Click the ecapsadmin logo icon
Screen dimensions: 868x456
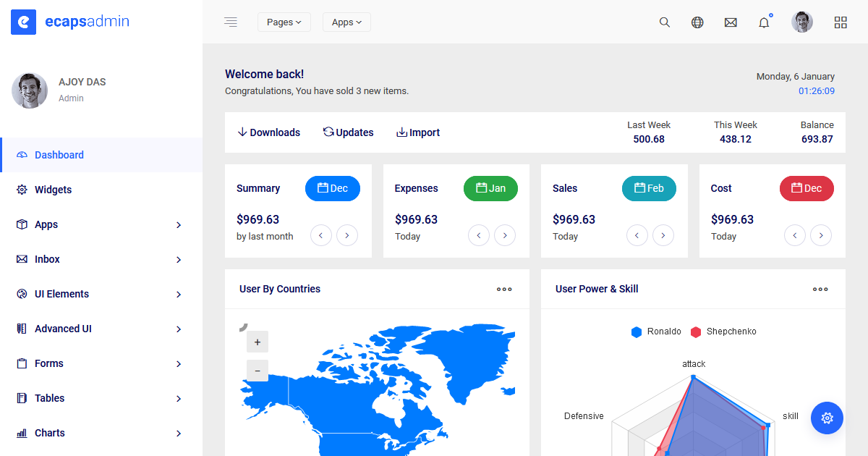pyautogui.click(x=23, y=22)
